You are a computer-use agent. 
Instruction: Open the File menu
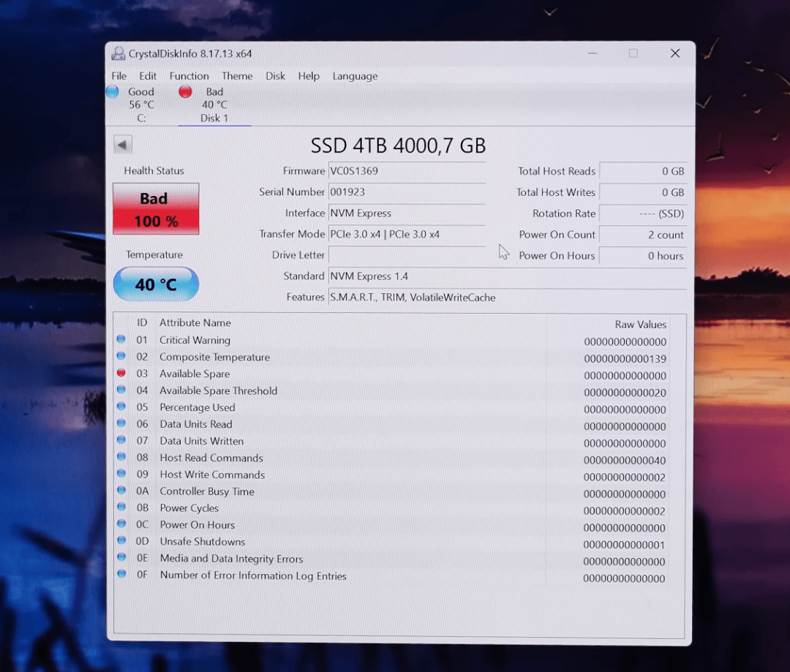click(x=118, y=76)
